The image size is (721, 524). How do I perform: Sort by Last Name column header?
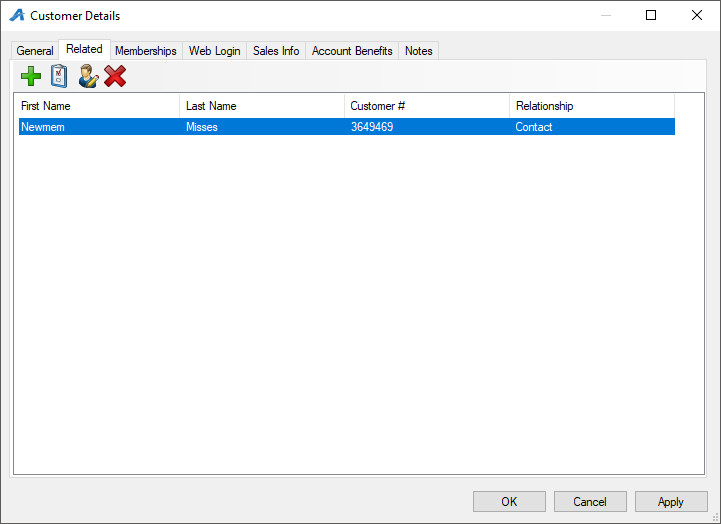tap(262, 106)
